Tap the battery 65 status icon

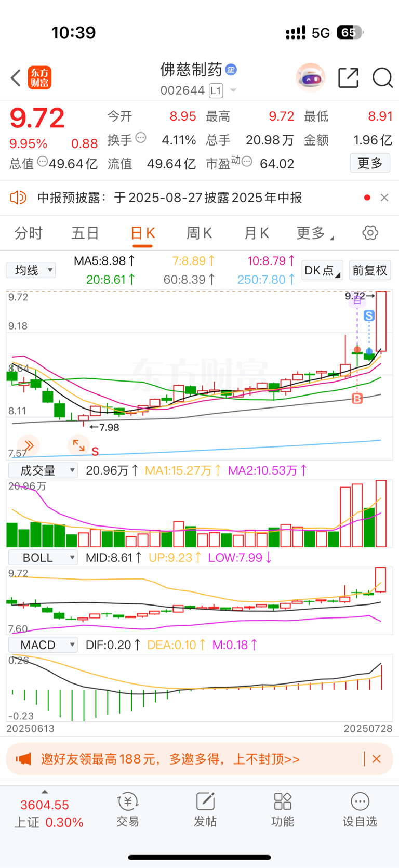(x=350, y=33)
